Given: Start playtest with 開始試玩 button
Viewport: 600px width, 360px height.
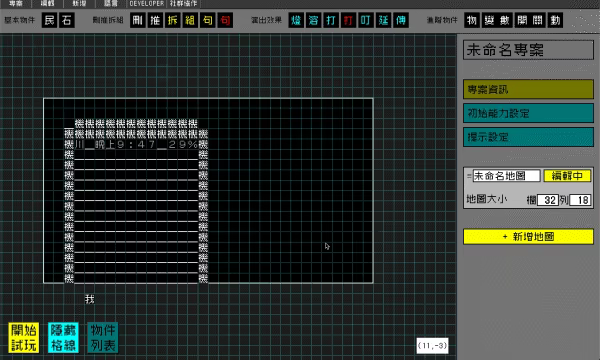Looking at the screenshot, I should click(x=24, y=337).
